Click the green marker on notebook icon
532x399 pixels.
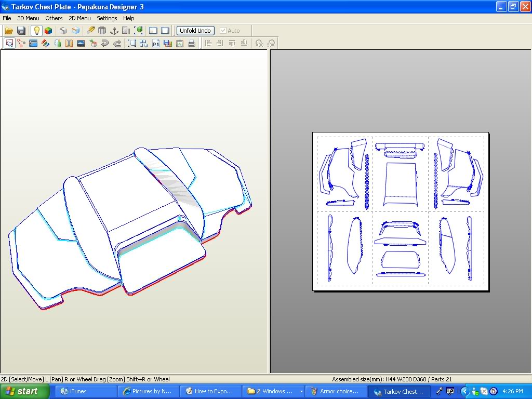point(57,44)
